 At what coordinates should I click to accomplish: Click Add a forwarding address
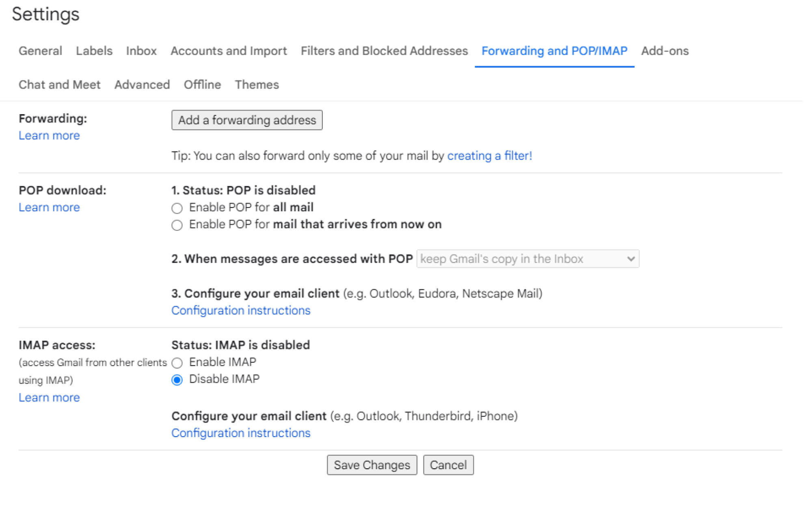click(x=246, y=120)
